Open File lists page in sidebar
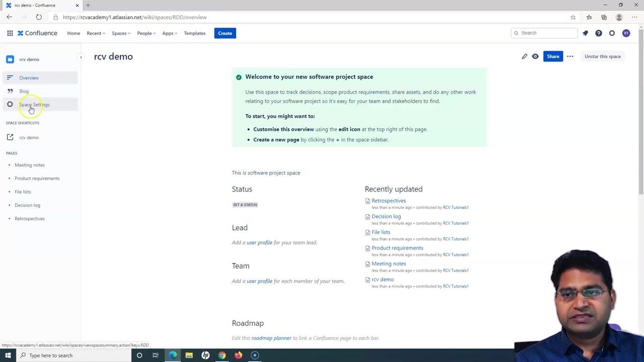Image resolution: width=644 pixels, height=362 pixels. point(23,192)
